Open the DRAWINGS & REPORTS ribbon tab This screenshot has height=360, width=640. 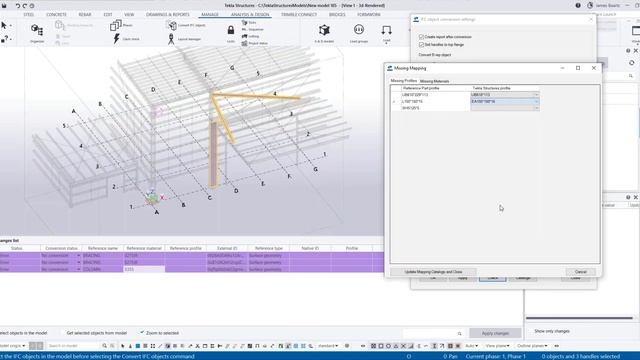(168, 15)
